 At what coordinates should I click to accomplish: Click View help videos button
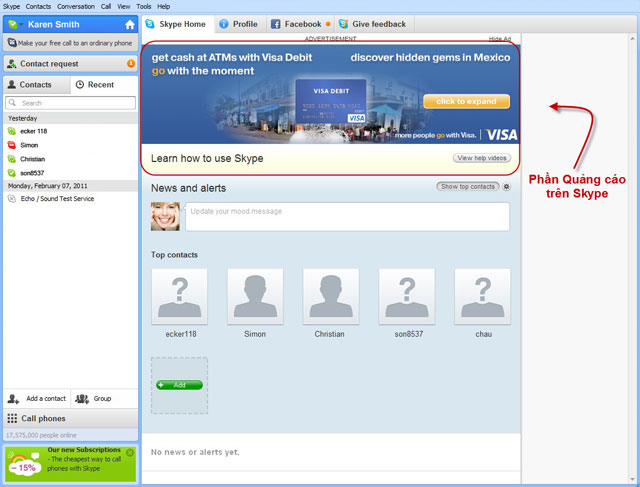(x=482, y=158)
